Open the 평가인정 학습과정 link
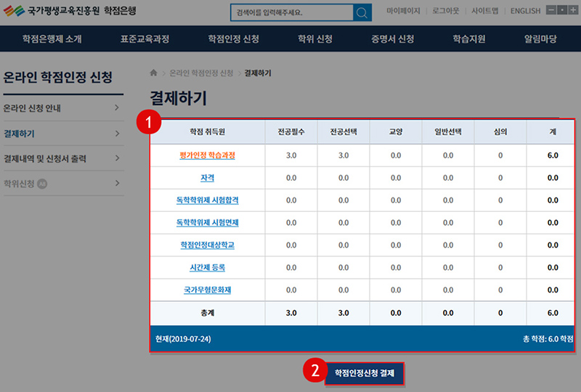This screenshot has height=392, width=581. pyautogui.click(x=207, y=155)
